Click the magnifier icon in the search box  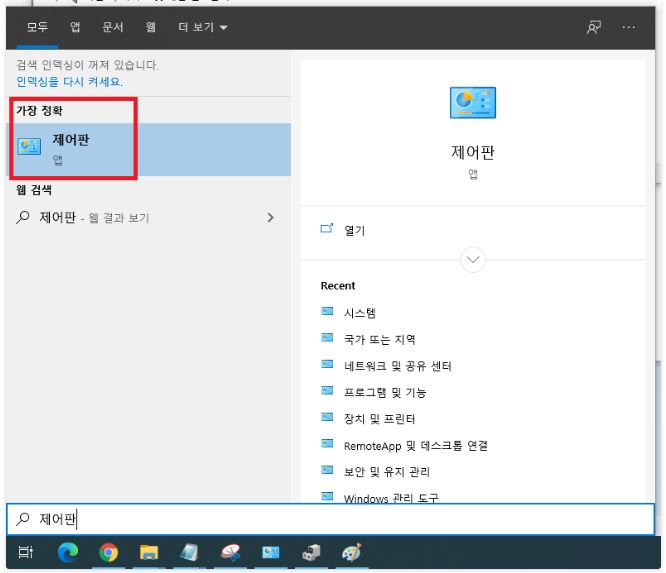click(x=23, y=519)
